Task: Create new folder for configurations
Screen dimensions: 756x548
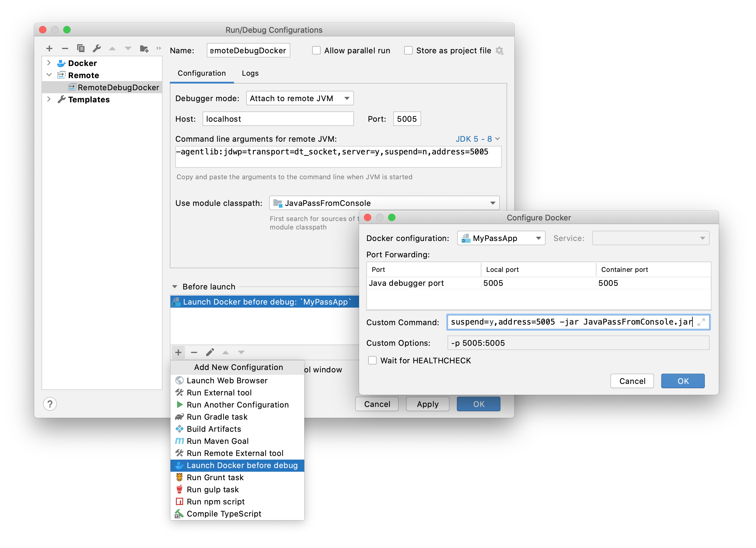Action: 144,48
